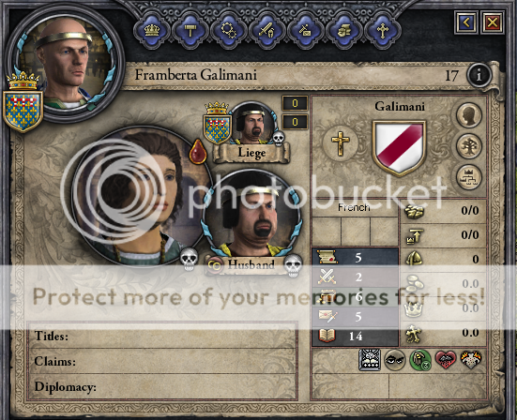This screenshot has height=420, width=517.
Task: Click the Catholic cross religion icon
Action: click(340, 142)
